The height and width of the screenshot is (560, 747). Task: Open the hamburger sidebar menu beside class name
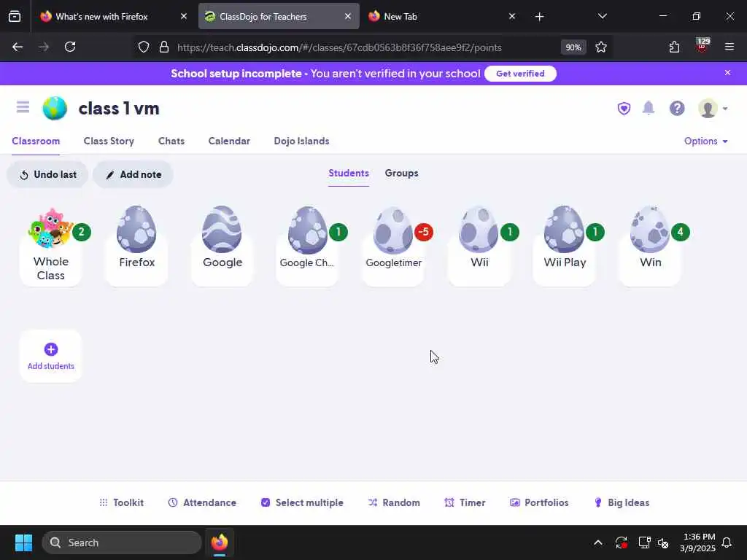[x=23, y=107]
